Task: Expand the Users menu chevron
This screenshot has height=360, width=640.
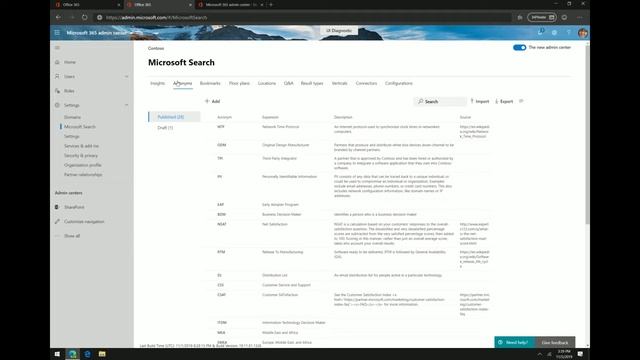Action: tap(127, 76)
